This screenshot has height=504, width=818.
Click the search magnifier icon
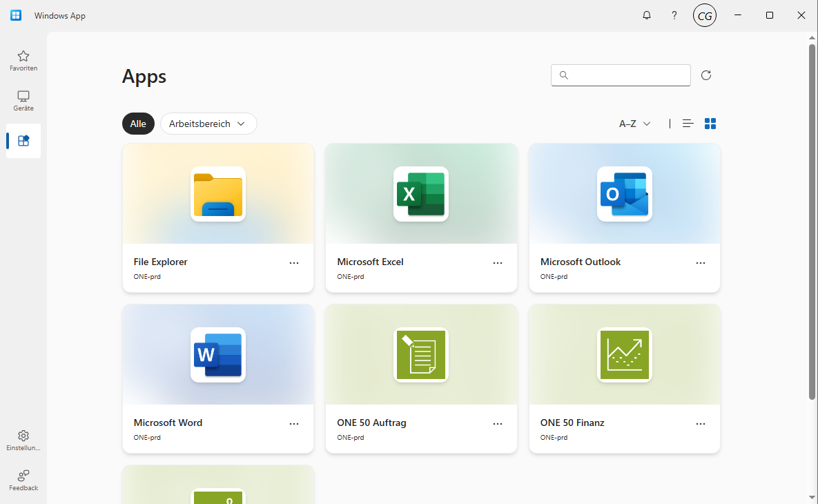tap(563, 75)
